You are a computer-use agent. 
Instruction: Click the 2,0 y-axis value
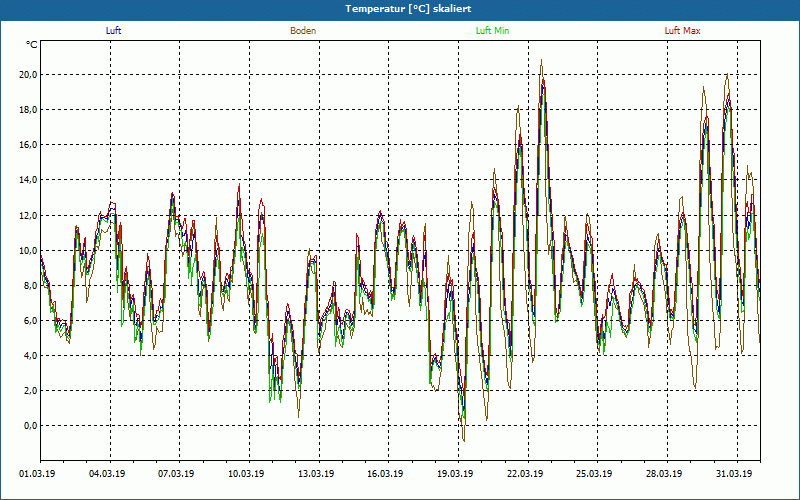[30, 391]
